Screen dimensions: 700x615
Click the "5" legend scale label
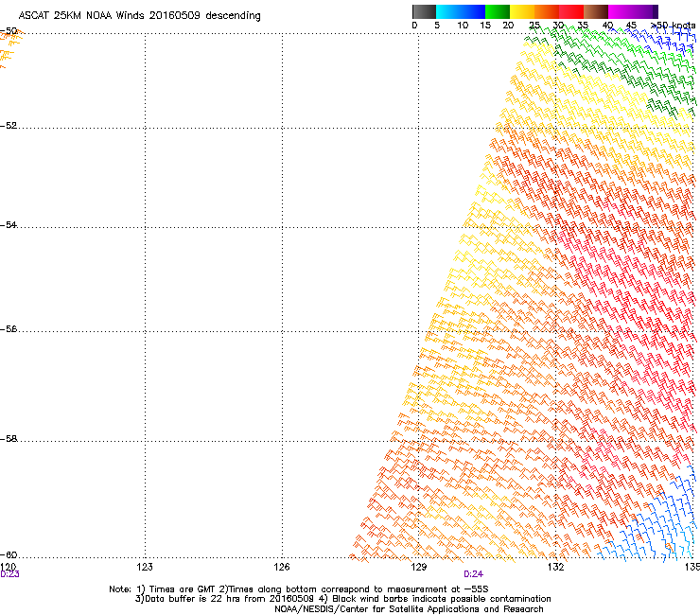(437, 26)
